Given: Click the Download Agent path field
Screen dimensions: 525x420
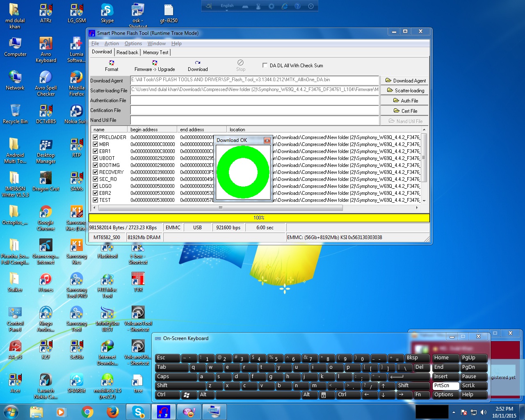Looking at the screenshot, I should tap(255, 80).
